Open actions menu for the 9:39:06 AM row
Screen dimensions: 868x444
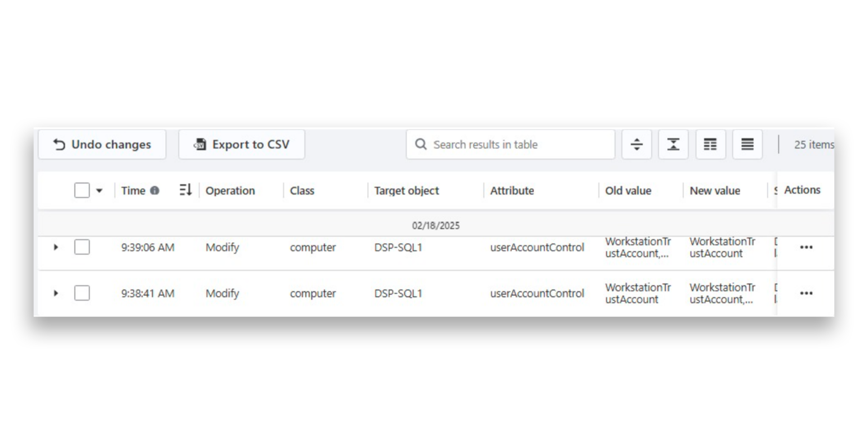pos(807,247)
